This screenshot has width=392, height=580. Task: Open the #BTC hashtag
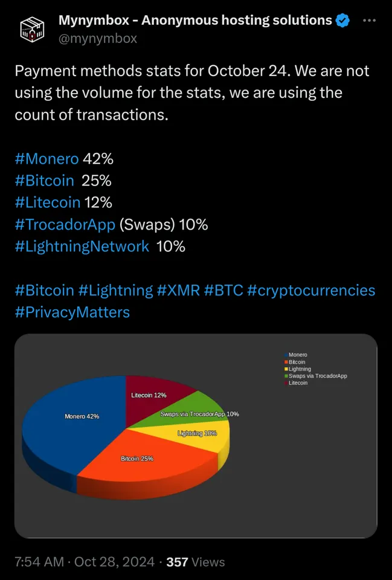tap(223, 290)
